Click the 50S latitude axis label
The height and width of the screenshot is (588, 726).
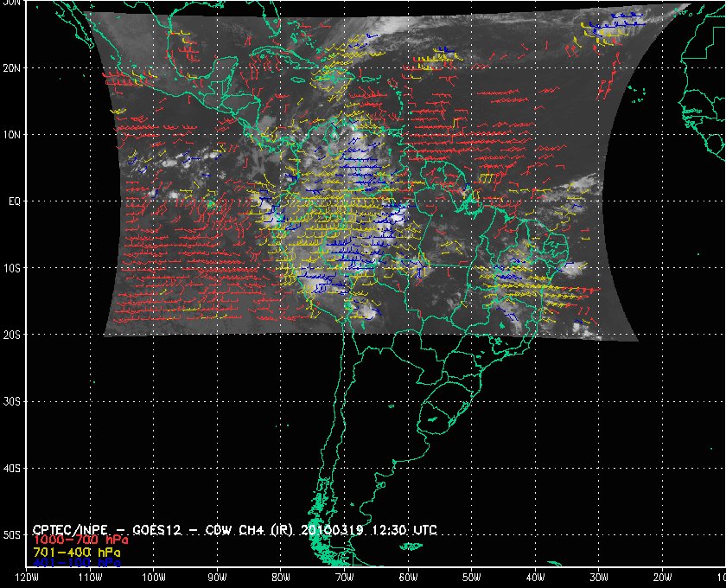pos(11,535)
